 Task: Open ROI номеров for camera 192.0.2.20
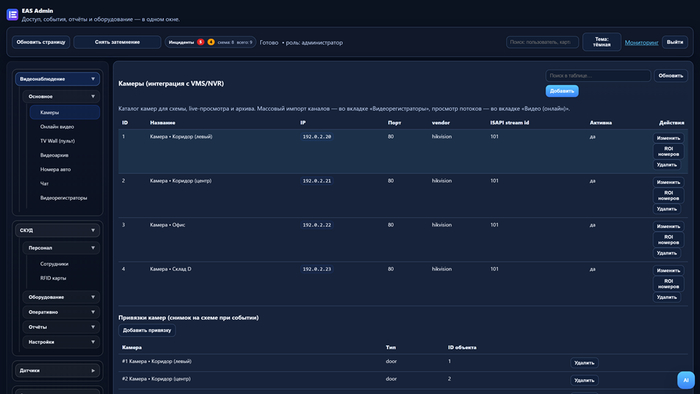(668, 151)
